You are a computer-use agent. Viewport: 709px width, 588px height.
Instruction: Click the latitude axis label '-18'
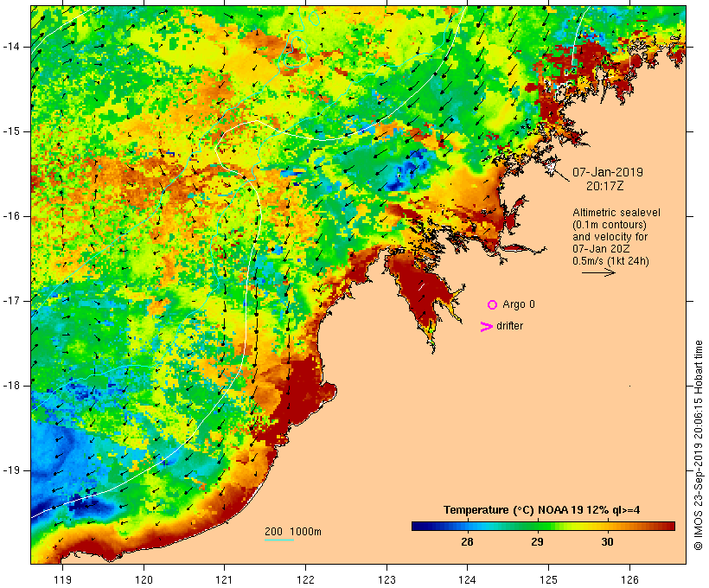[x=11, y=386]
